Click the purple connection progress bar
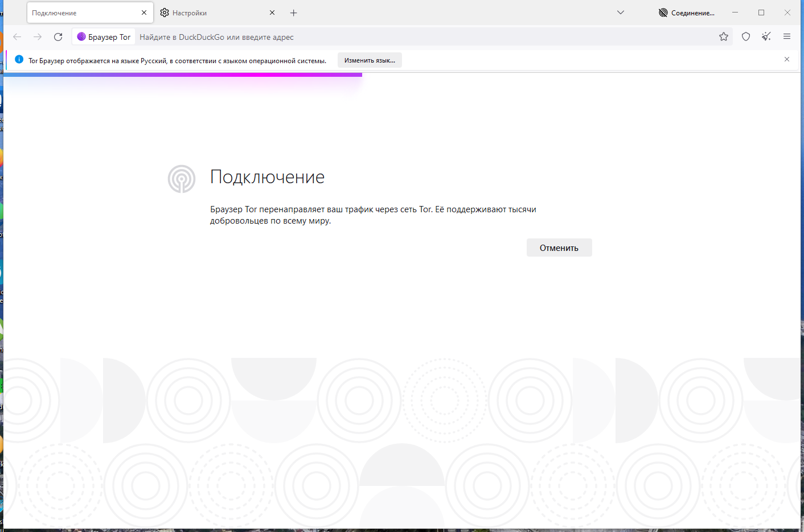This screenshot has width=804, height=532. pyautogui.click(x=183, y=75)
